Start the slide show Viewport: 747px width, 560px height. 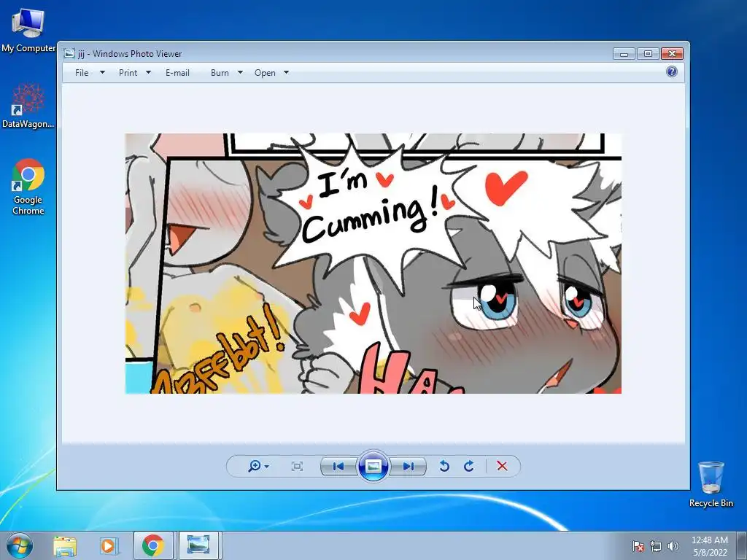point(373,466)
